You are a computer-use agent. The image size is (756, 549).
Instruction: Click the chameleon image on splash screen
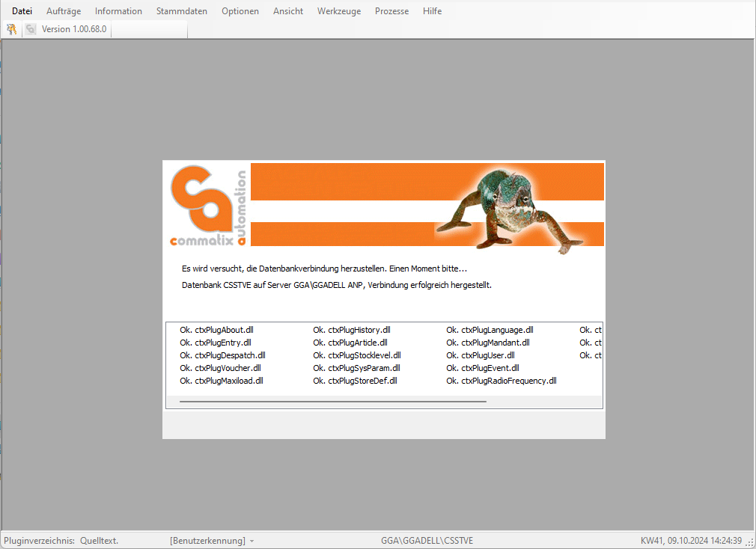pyautogui.click(x=510, y=210)
